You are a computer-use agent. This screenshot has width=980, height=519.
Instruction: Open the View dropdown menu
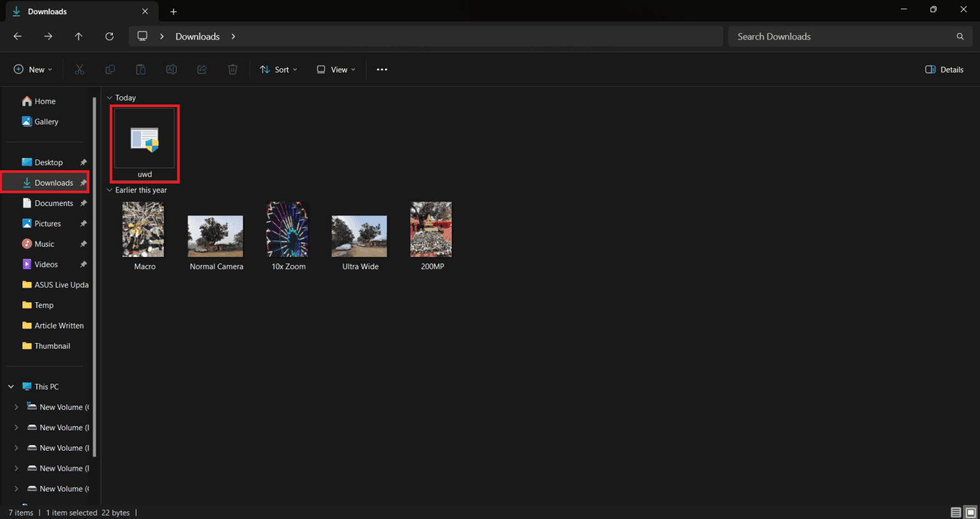pyautogui.click(x=336, y=69)
